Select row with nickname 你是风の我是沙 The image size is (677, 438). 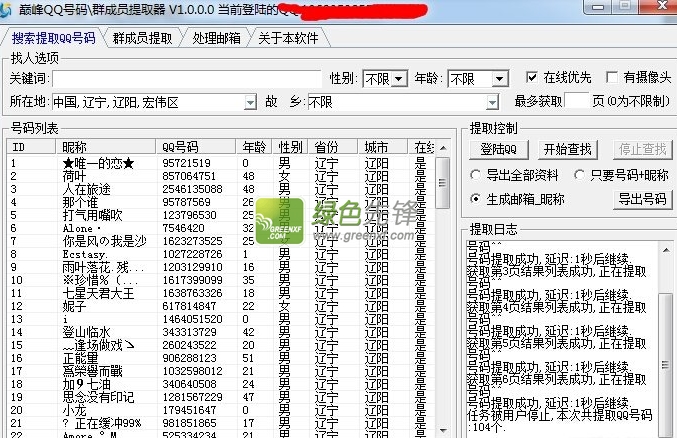(x=220, y=241)
